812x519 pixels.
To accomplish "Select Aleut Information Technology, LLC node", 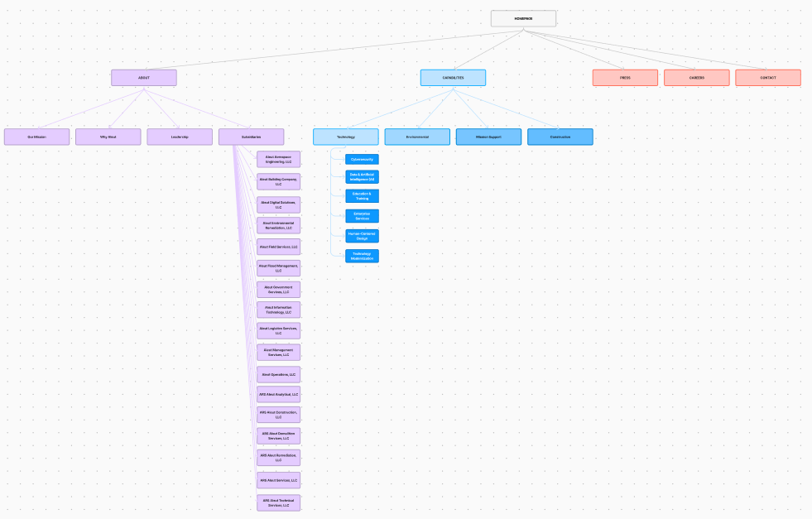I will (x=279, y=310).
